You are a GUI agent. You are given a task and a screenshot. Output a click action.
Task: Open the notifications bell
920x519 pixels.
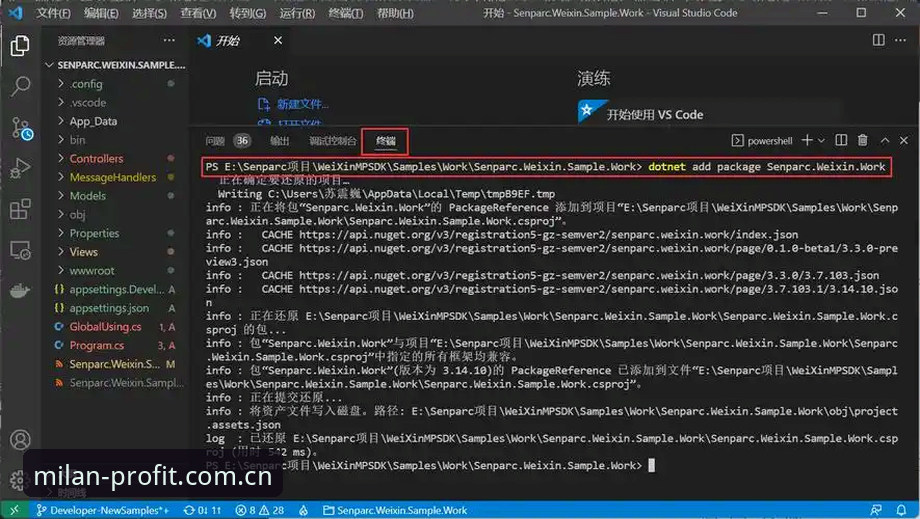[901, 510]
